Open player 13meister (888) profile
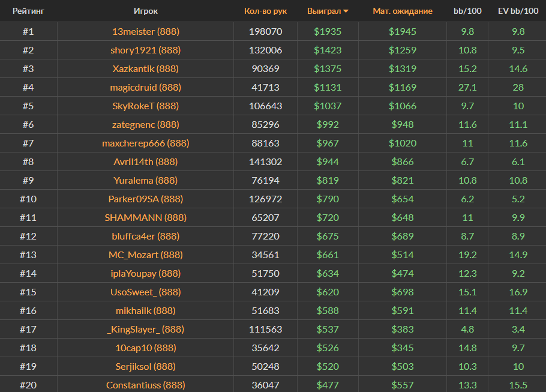This screenshot has height=392, width=546. click(x=146, y=31)
